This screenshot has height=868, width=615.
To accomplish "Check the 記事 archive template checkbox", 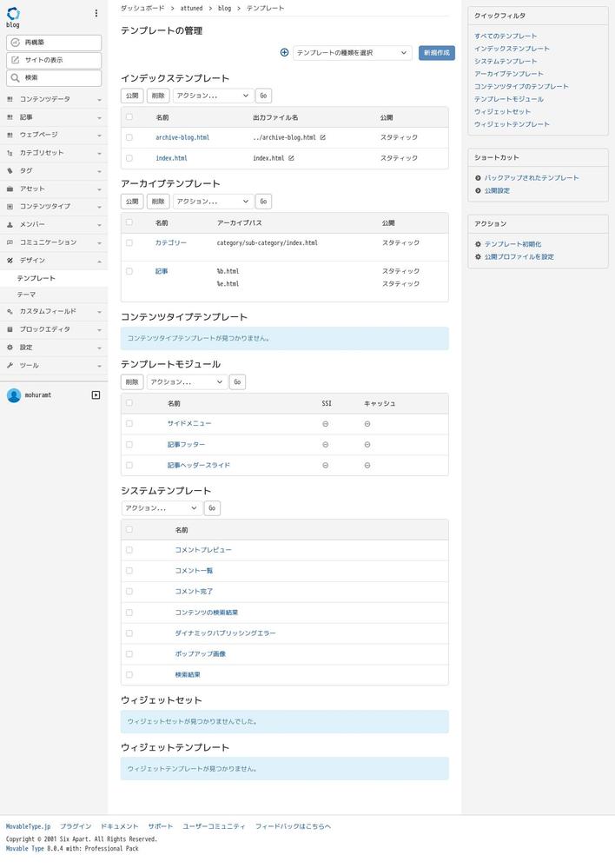I will 129,271.
